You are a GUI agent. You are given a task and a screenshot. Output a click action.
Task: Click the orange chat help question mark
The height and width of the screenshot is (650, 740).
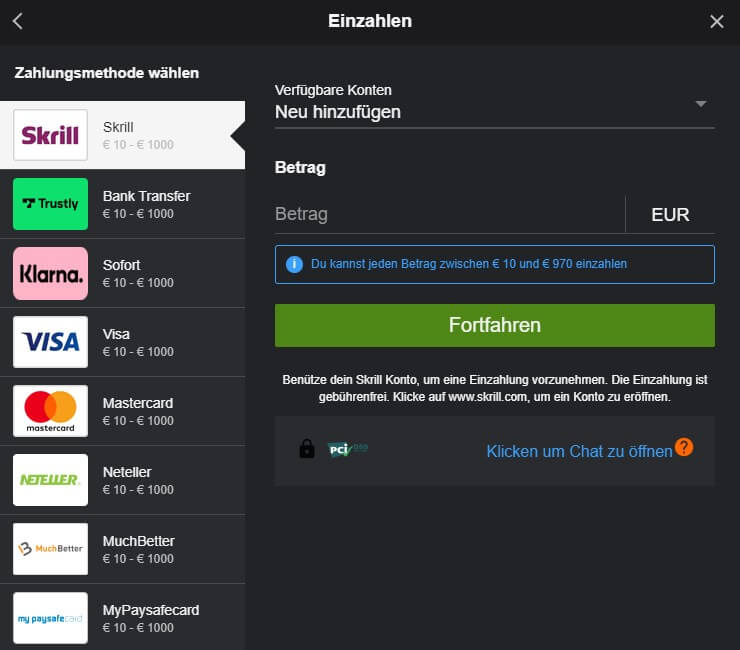click(684, 447)
